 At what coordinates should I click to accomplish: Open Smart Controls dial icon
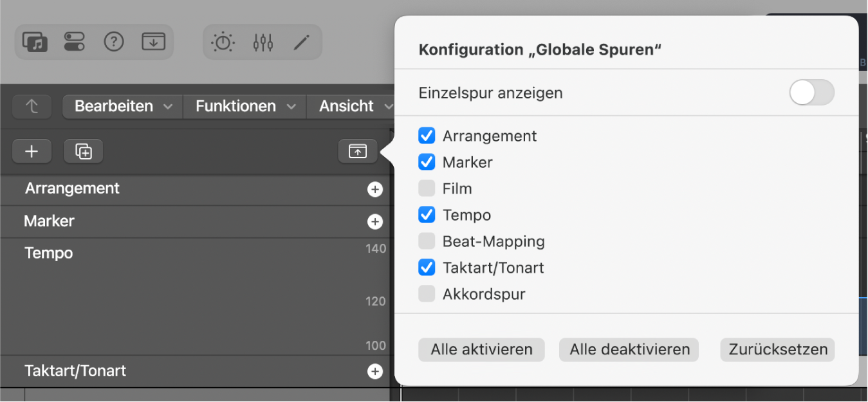223,42
